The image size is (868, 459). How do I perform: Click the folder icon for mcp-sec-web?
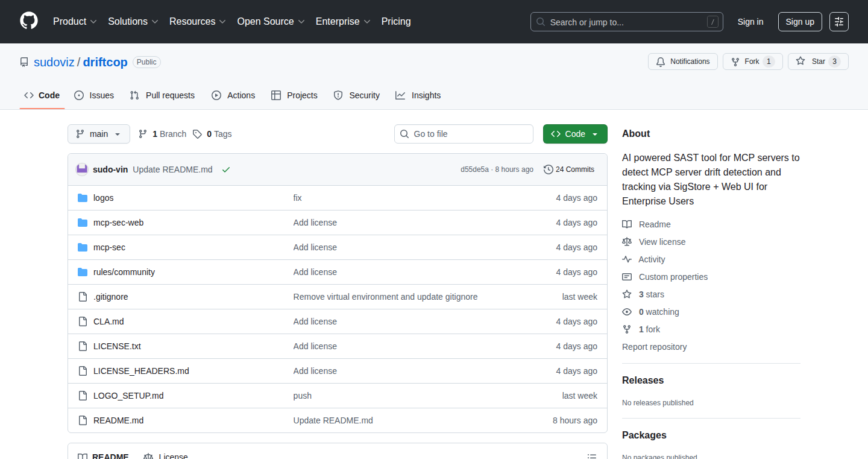tap(83, 223)
